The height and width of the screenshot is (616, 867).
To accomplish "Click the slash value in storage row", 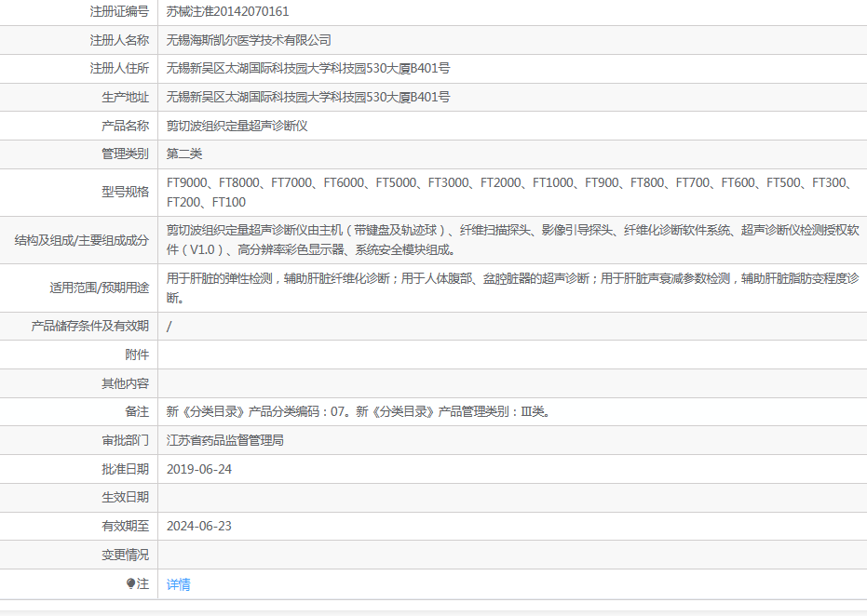I will [169, 327].
